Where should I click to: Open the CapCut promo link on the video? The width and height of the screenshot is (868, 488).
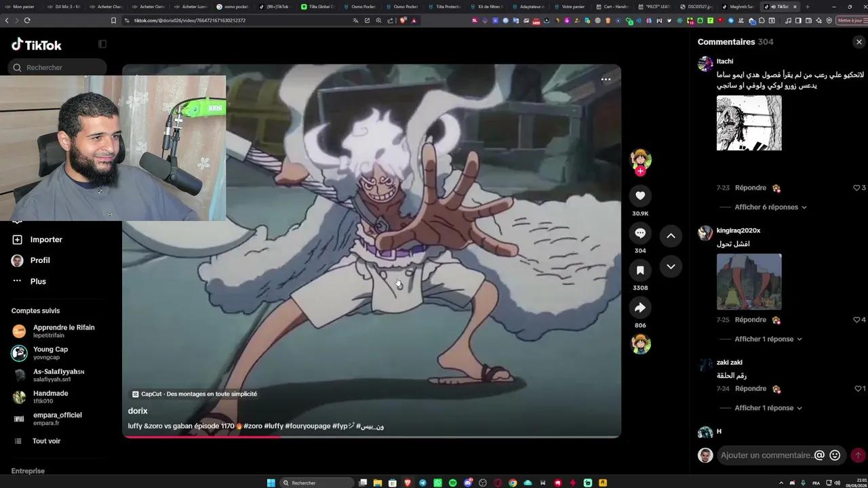tap(195, 394)
